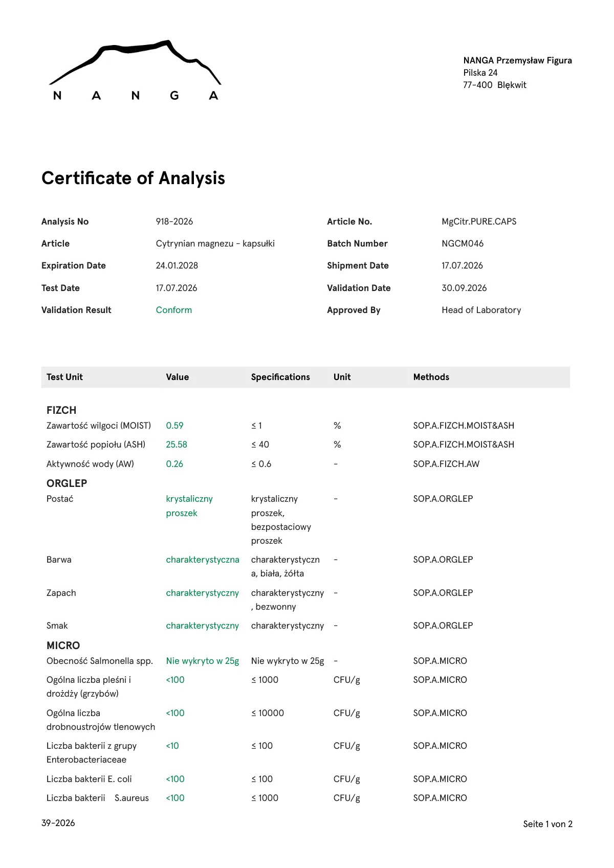Image resolution: width=614 pixels, height=868 pixels.
Task: Click company name "NANGA Przemysław Figura"
Action: (x=518, y=60)
